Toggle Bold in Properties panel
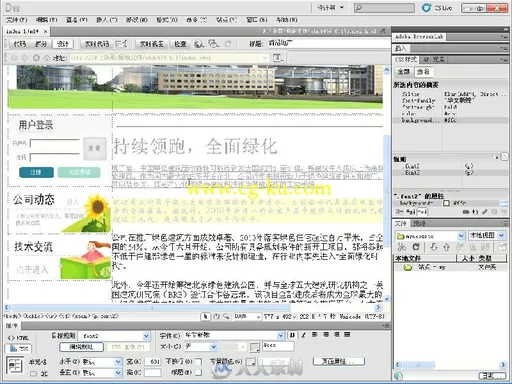This screenshot has height=384, width=512. coord(292,335)
